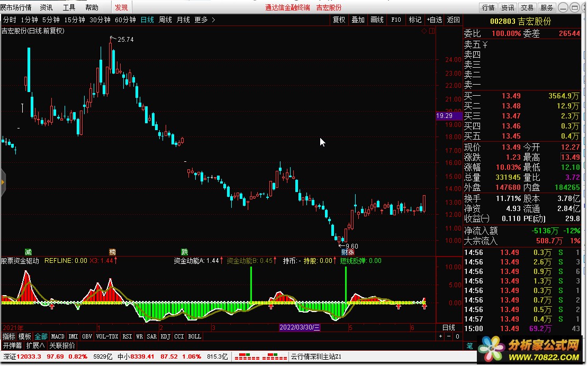This screenshot has width=588, height=366.
Task: Select the 60分钟 period
Action: [125, 20]
